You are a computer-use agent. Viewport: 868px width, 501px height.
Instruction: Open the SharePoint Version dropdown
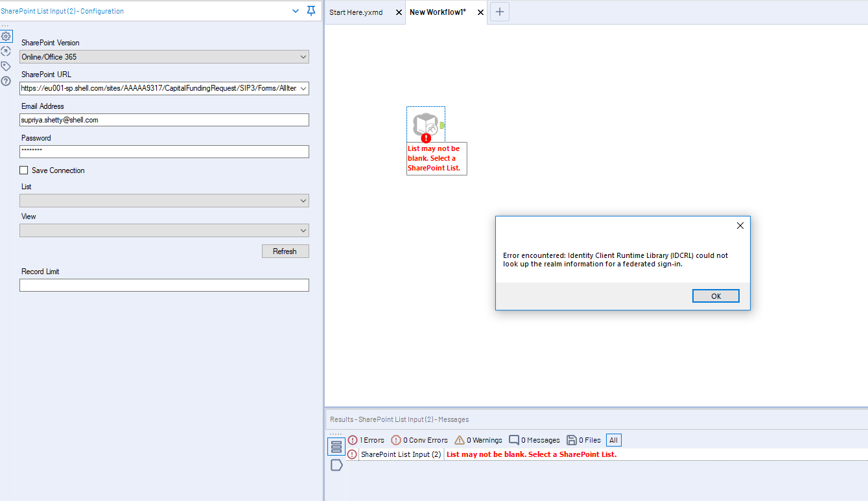[302, 56]
